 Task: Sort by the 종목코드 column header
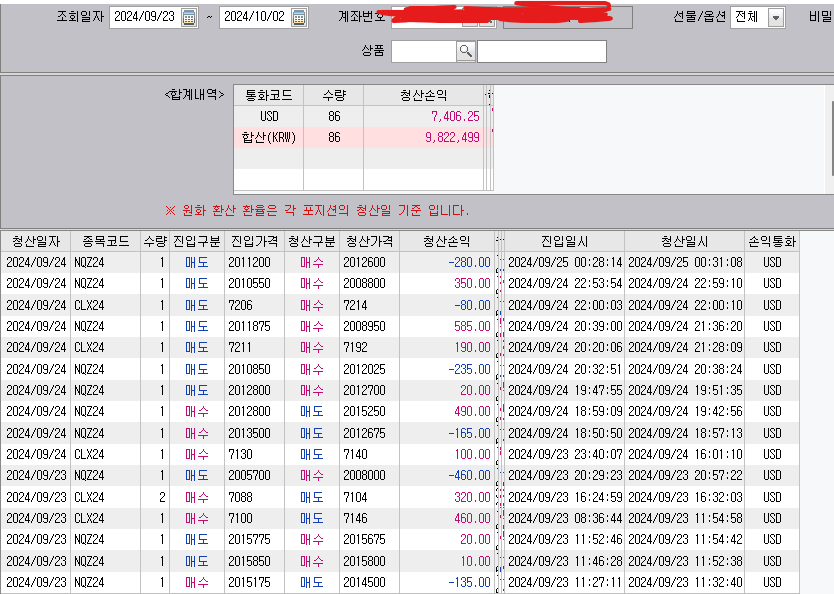[103, 241]
